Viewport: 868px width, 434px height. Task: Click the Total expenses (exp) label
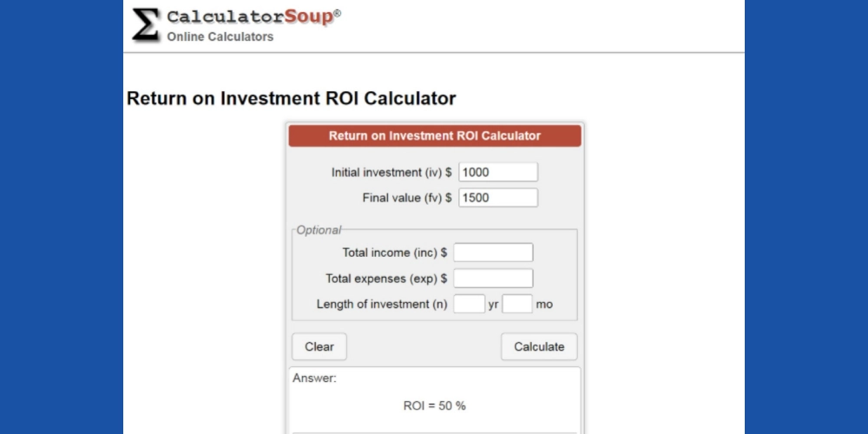click(x=386, y=279)
